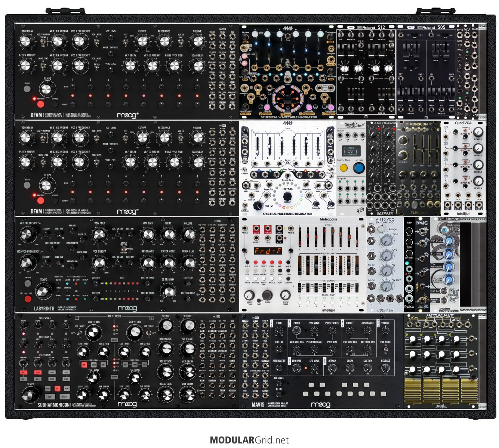Click the VCA DECAY knob on the second-row DFAM
This screenshot has height=448, width=499.
tap(197, 162)
